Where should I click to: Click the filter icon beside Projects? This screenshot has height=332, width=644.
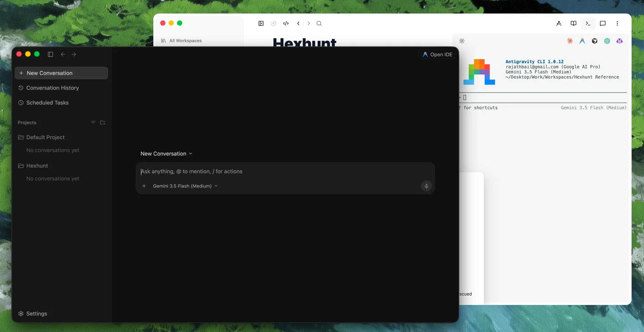click(93, 123)
